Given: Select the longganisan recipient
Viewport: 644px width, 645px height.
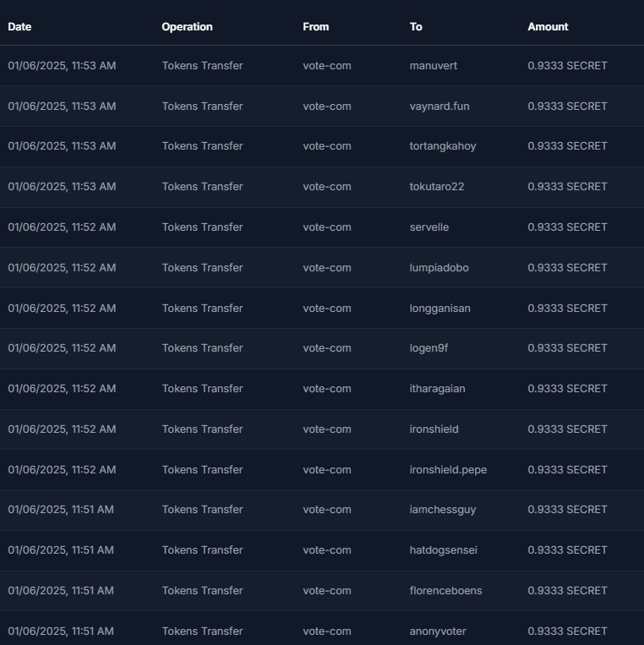Looking at the screenshot, I should pos(439,308).
